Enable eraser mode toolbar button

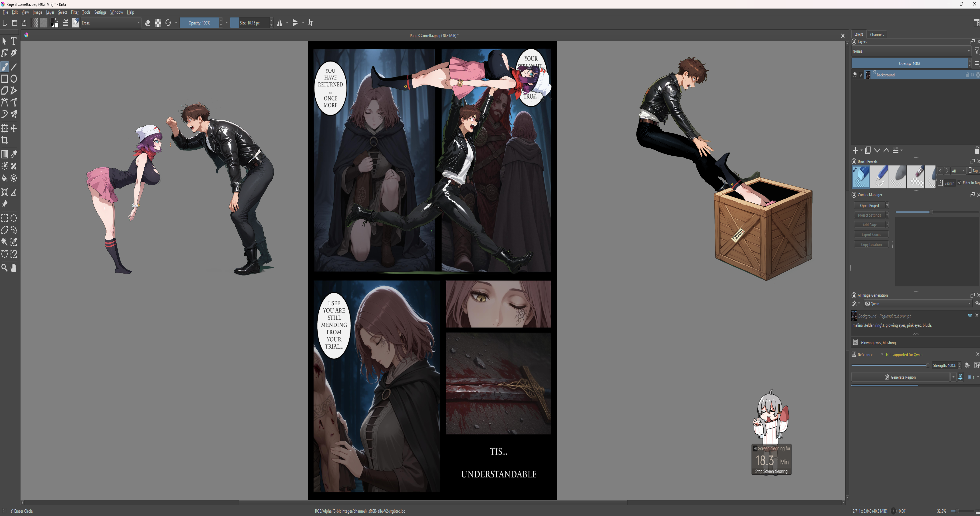(x=148, y=23)
